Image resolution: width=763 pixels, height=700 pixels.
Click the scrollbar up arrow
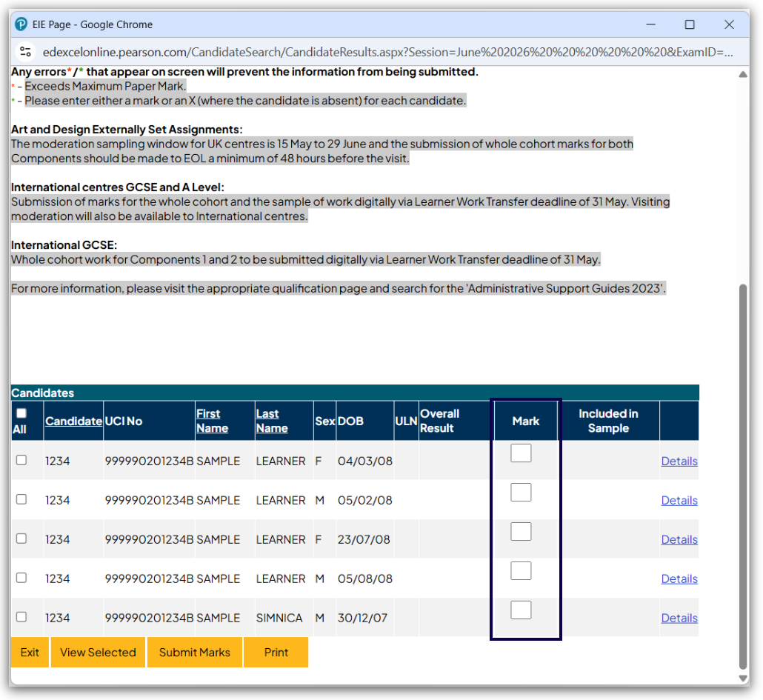(x=743, y=74)
